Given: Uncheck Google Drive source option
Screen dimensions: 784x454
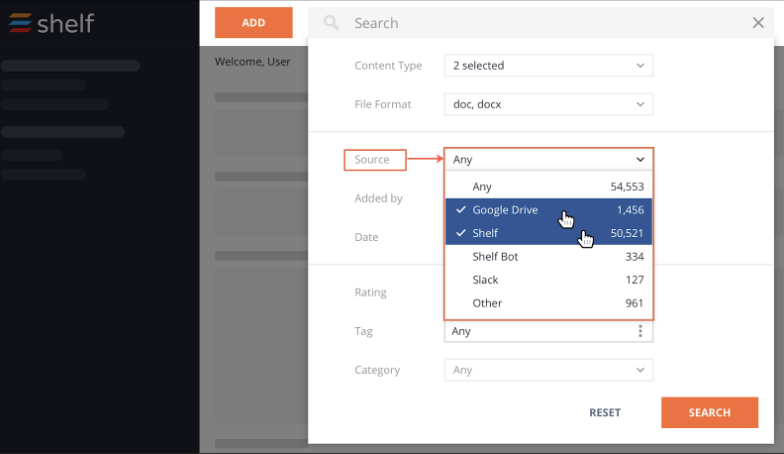Looking at the screenshot, I should pyautogui.click(x=548, y=210).
